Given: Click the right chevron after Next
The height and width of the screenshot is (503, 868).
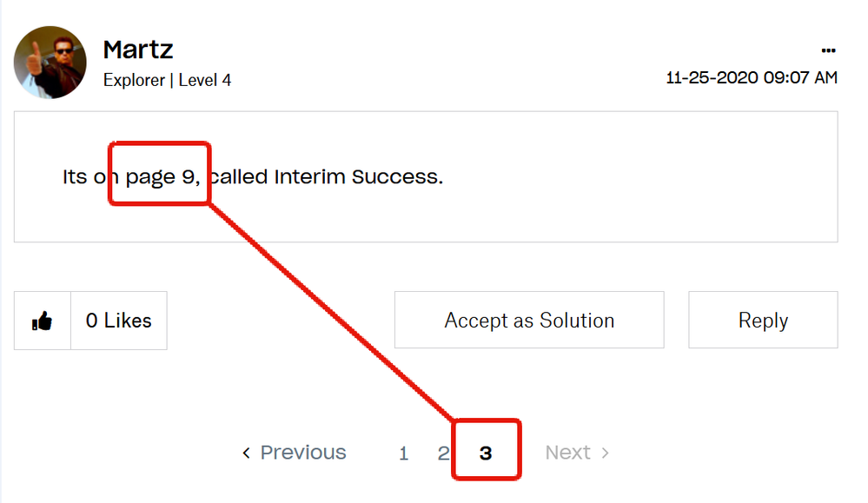Looking at the screenshot, I should click(x=606, y=453).
